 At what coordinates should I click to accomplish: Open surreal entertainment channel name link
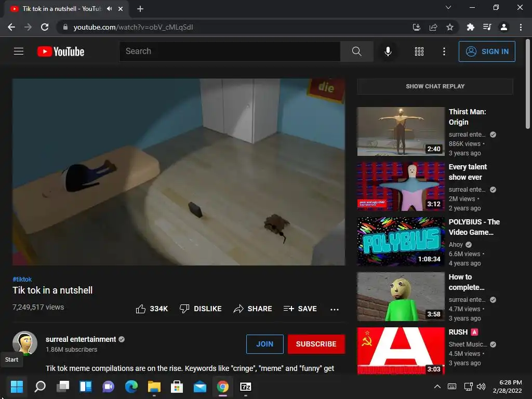tap(81, 339)
